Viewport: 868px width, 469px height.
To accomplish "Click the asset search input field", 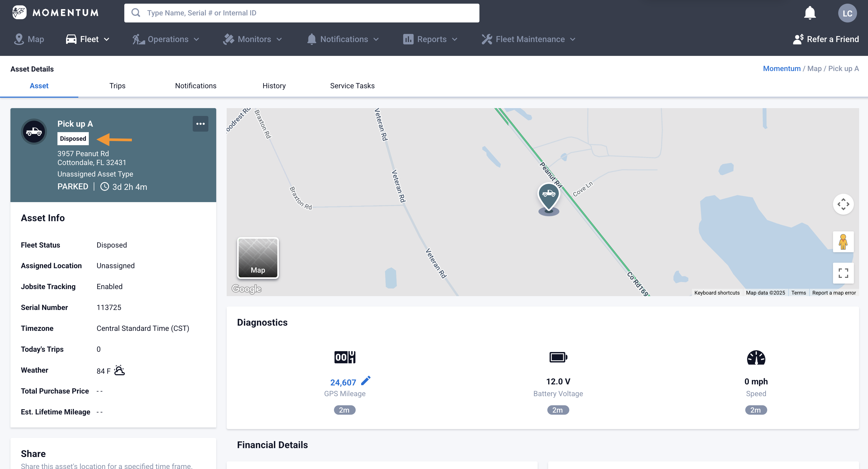I will tap(302, 13).
